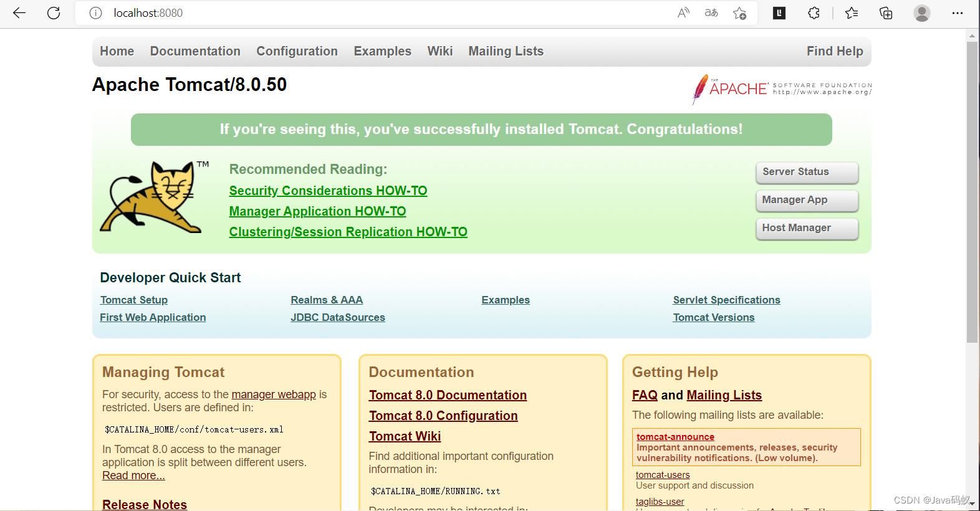Open the Mailing Lists link under Getting Help
980x511 pixels.
pyautogui.click(x=724, y=395)
